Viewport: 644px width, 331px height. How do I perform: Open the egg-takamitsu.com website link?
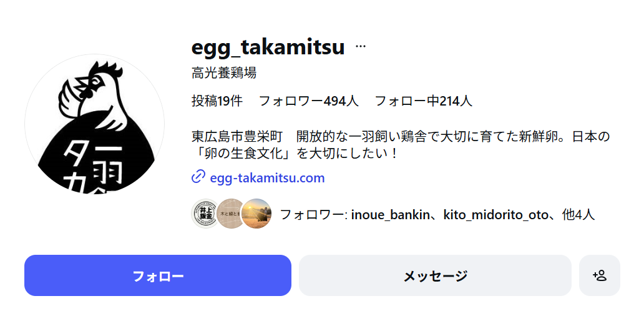tap(267, 178)
